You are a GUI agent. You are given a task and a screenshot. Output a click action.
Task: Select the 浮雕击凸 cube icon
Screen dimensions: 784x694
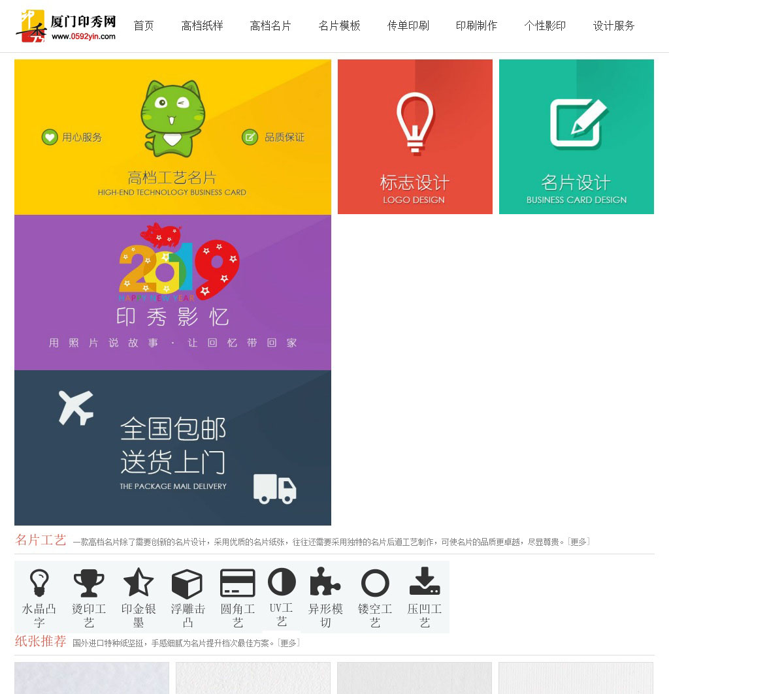point(187,584)
